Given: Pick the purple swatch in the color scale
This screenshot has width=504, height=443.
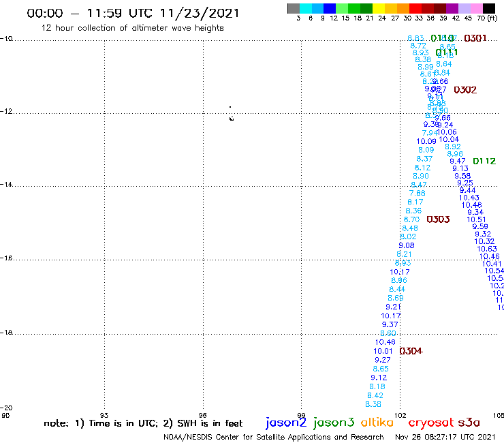Looking at the screenshot, I should [x=452, y=8].
